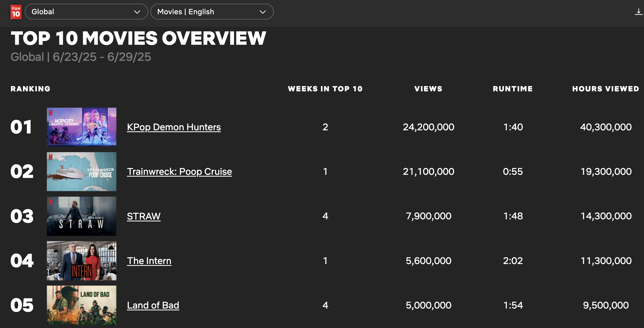Click KPop Demon Hunters poster thumbnail
Image resolution: width=644 pixels, height=328 pixels.
(x=82, y=127)
